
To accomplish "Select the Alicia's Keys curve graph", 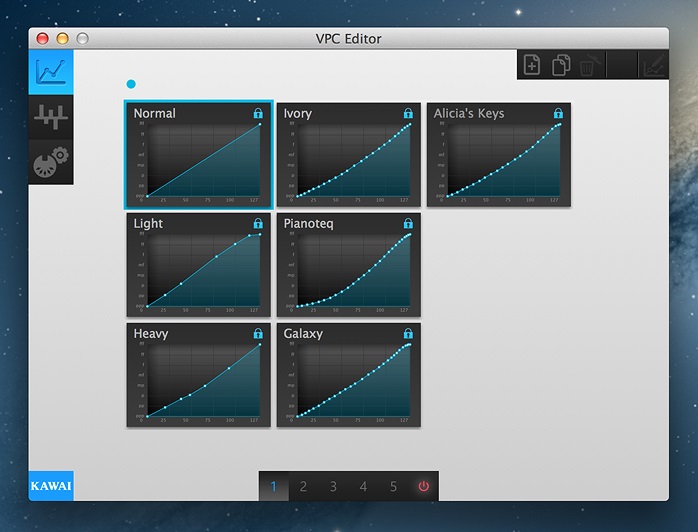I will 503,160.
